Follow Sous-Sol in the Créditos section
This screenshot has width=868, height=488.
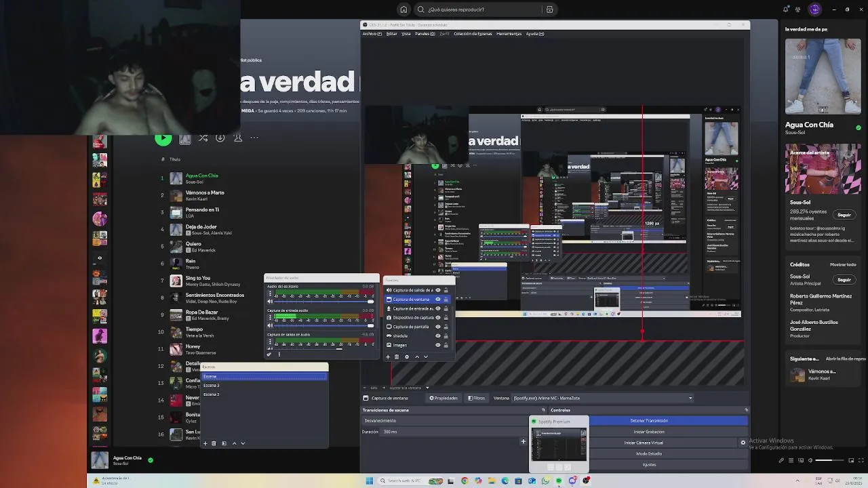click(844, 279)
